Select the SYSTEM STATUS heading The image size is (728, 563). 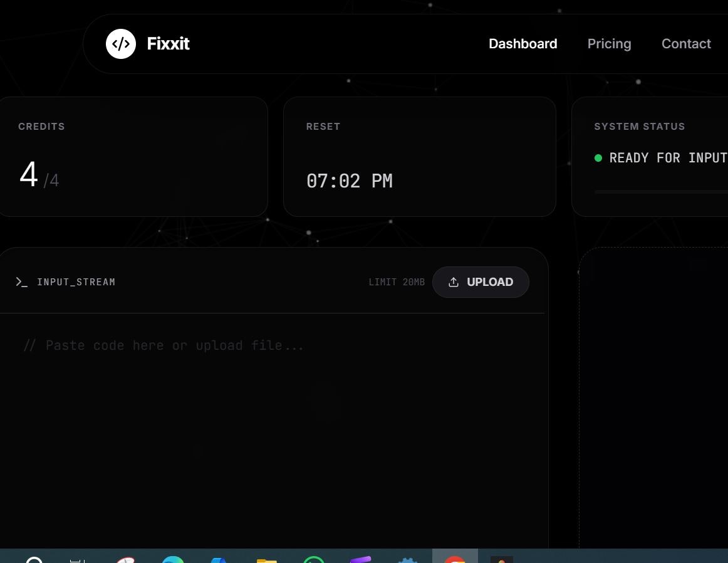(639, 127)
